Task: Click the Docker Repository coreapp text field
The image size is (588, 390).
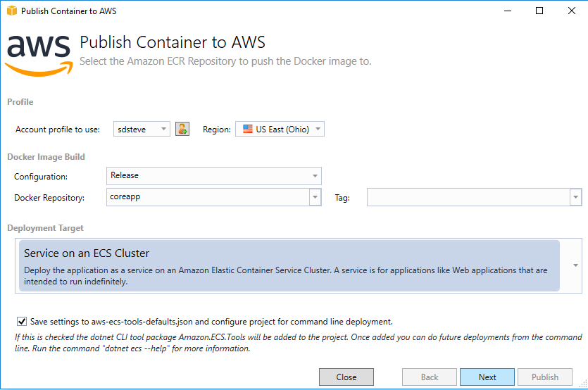Action: (x=208, y=197)
